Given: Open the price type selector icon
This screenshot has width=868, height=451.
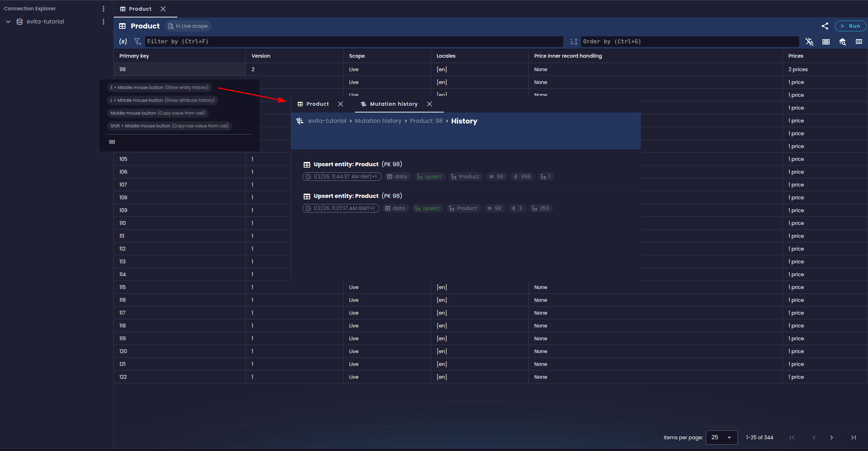Looking at the screenshot, I should click(826, 42).
